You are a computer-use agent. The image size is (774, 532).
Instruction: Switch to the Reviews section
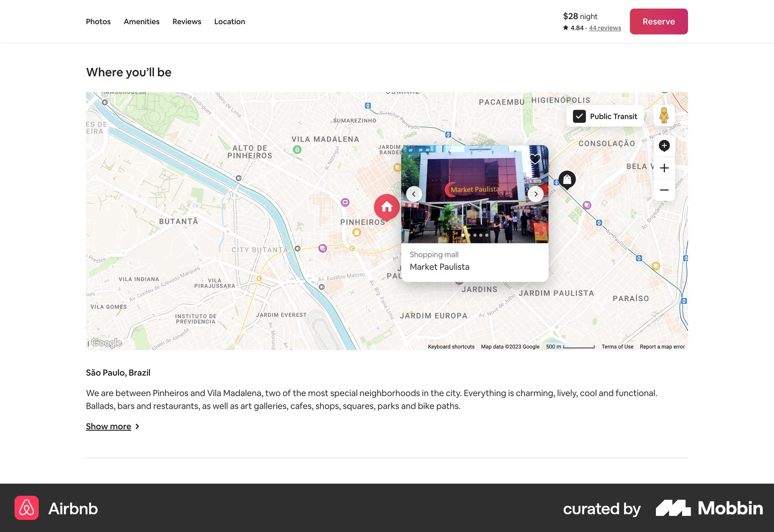(187, 21)
